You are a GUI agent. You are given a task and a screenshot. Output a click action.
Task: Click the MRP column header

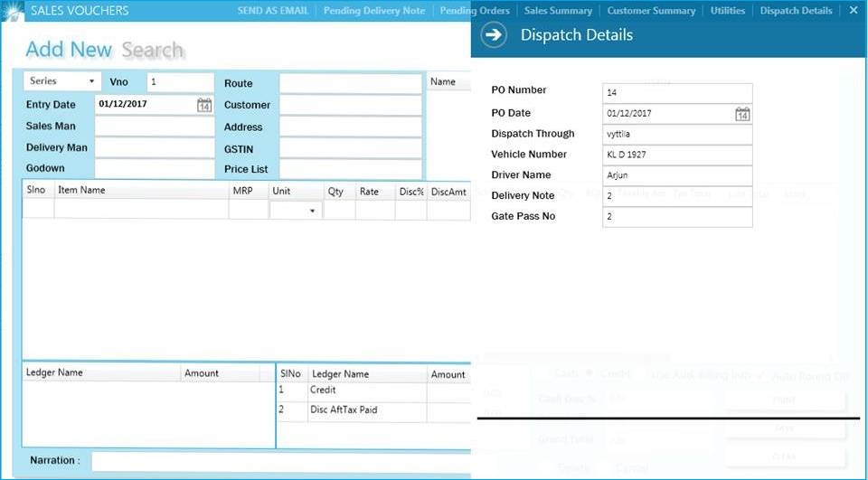pos(249,191)
